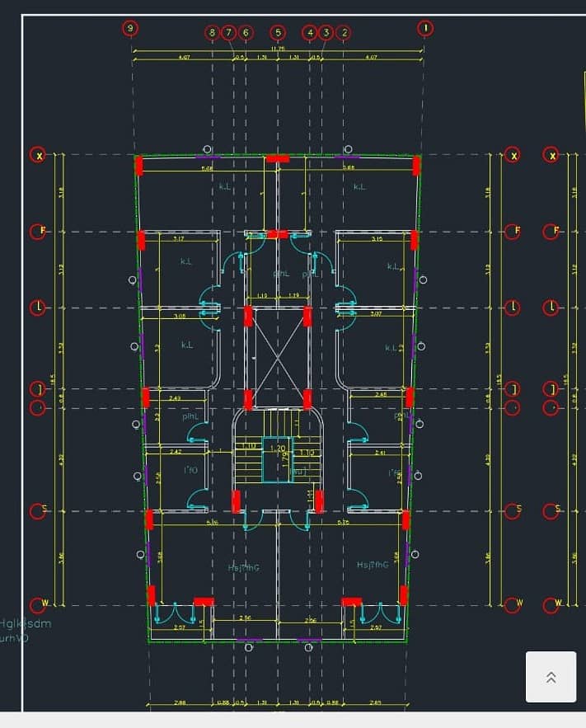The width and height of the screenshot is (586, 728).
Task: Select grid bubble number 7
Action: pos(229,32)
